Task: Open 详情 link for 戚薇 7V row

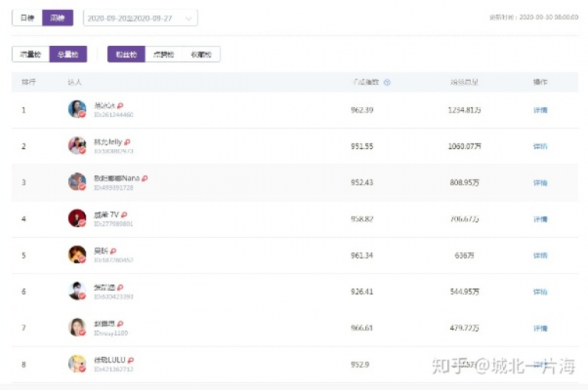Action: (x=541, y=219)
